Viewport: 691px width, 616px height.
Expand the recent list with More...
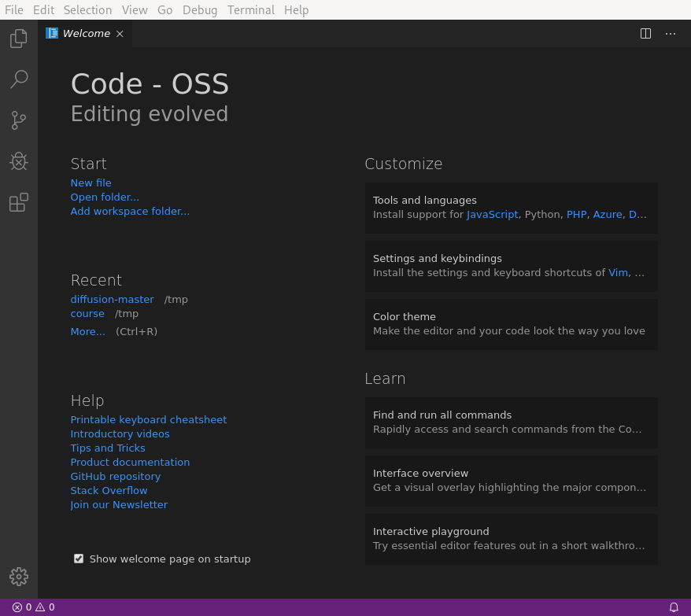click(87, 331)
